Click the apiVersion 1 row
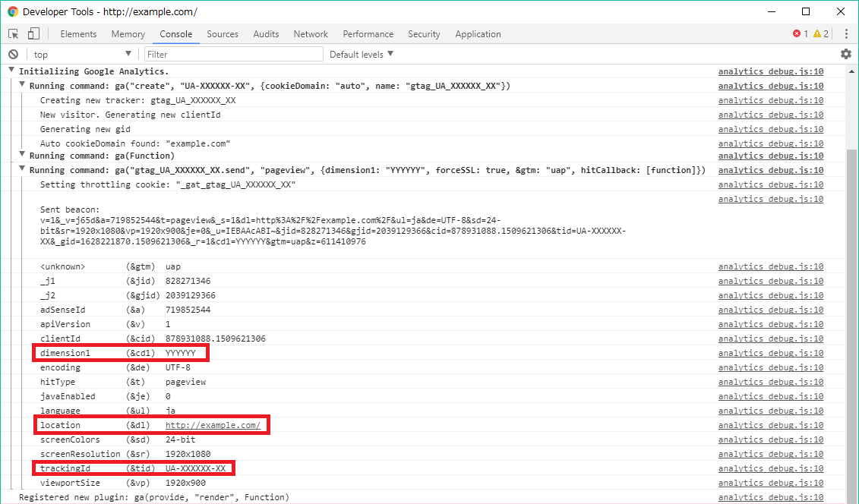The width and height of the screenshot is (859, 504). [105, 324]
